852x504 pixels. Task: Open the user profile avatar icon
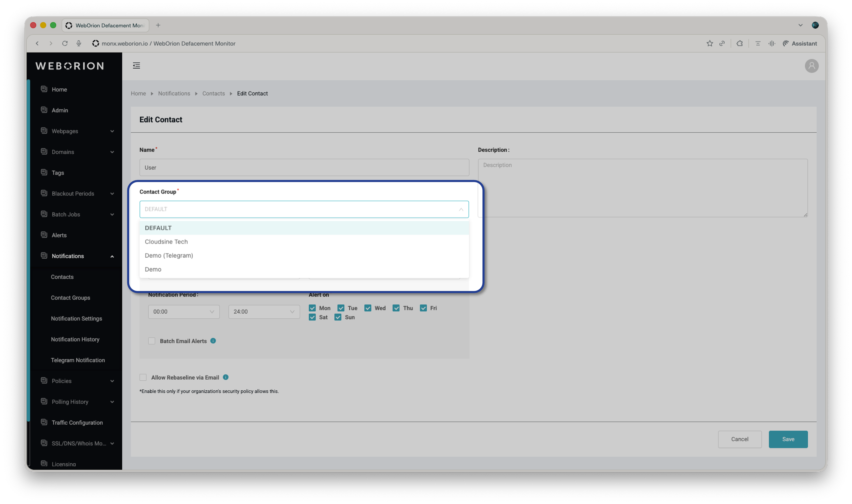[x=812, y=66]
